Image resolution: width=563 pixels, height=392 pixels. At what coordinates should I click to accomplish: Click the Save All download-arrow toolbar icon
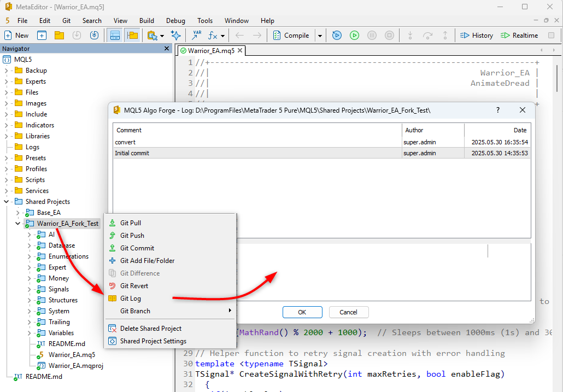pos(94,35)
